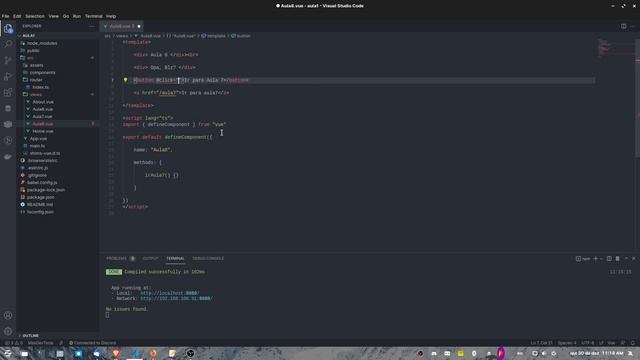Open the Edit menu
This screenshot has height=360, width=640.
click(x=17, y=16)
